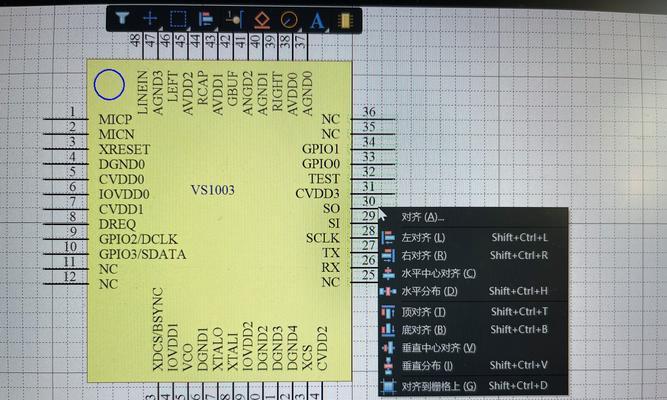Open the 对齐 (A)... align dialog entry
The width and height of the screenshot is (667, 400).
(473, 217)
